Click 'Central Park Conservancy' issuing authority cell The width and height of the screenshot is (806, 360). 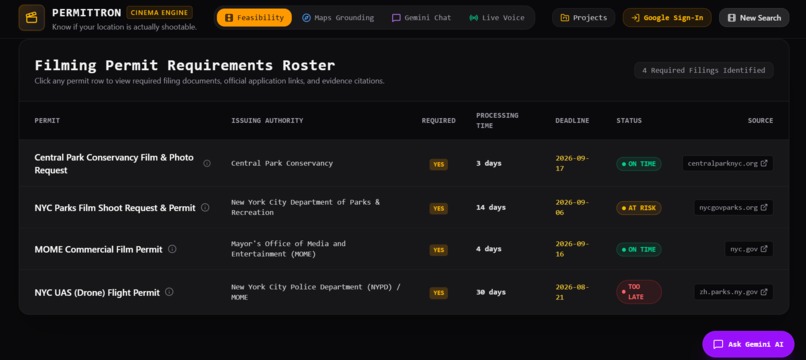pyautogui.click(x=282, y=163)
